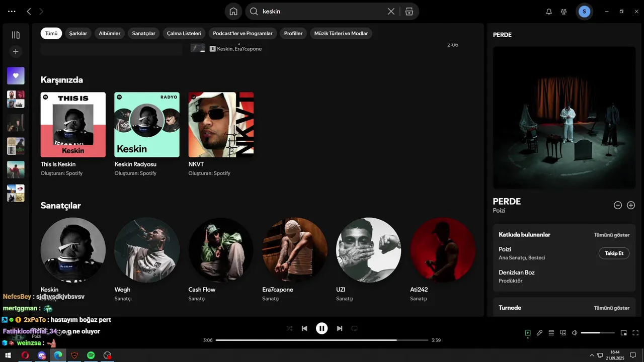Open the friend activity icon
Screen dimensions: 644x362
point(564,12)
